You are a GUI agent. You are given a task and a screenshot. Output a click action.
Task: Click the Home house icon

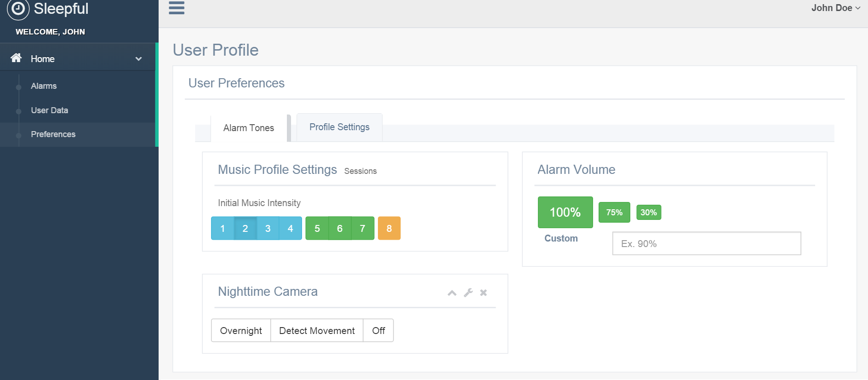click(x=16, y=58)
